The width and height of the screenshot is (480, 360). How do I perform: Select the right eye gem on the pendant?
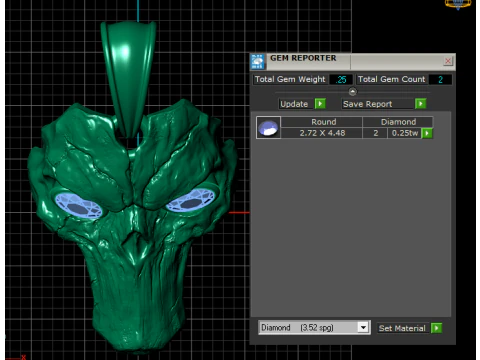tap(190, 200)
